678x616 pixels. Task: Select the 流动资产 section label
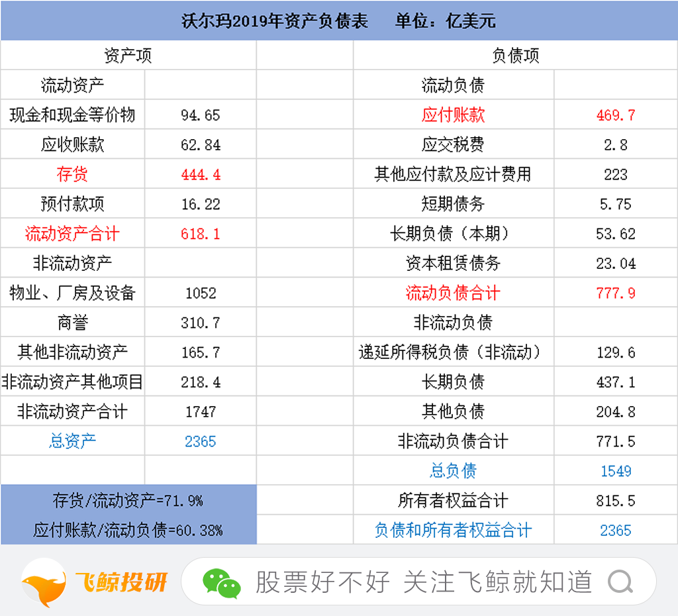click(72, 85)
